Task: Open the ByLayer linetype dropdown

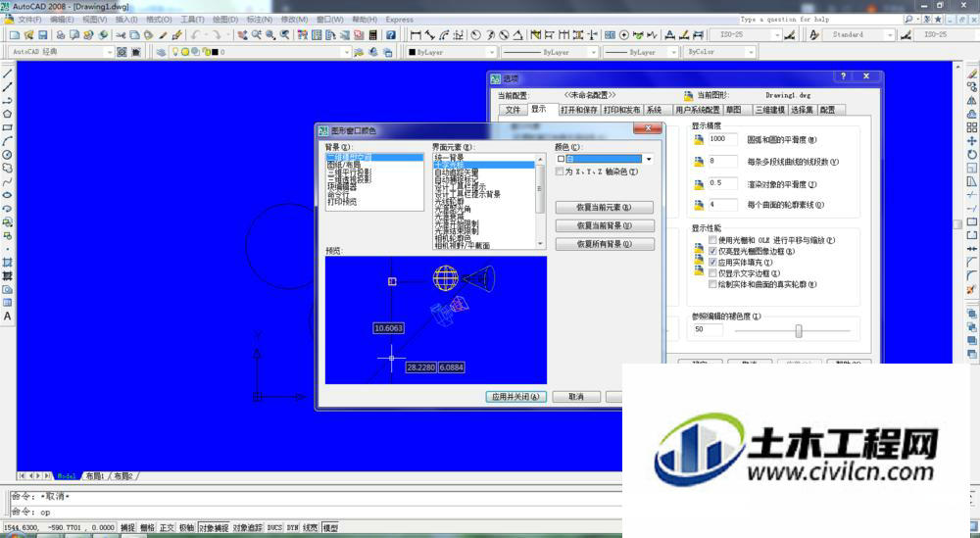Action: point(594,52)
